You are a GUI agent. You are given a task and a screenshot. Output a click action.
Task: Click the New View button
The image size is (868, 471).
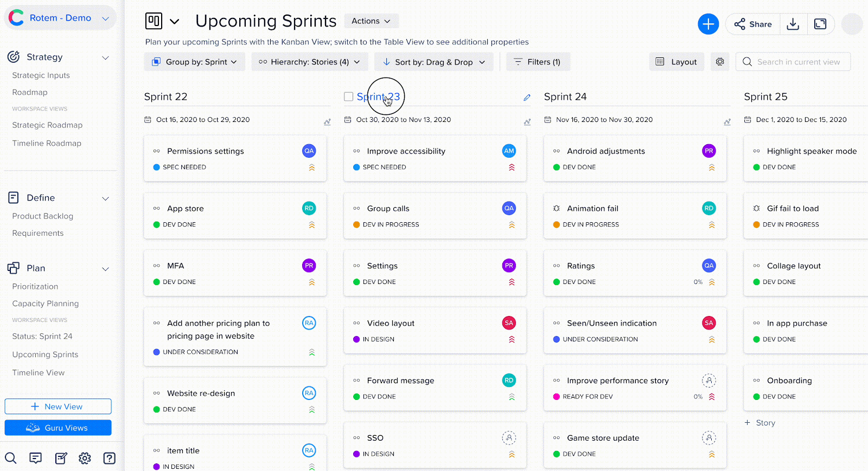58,407
